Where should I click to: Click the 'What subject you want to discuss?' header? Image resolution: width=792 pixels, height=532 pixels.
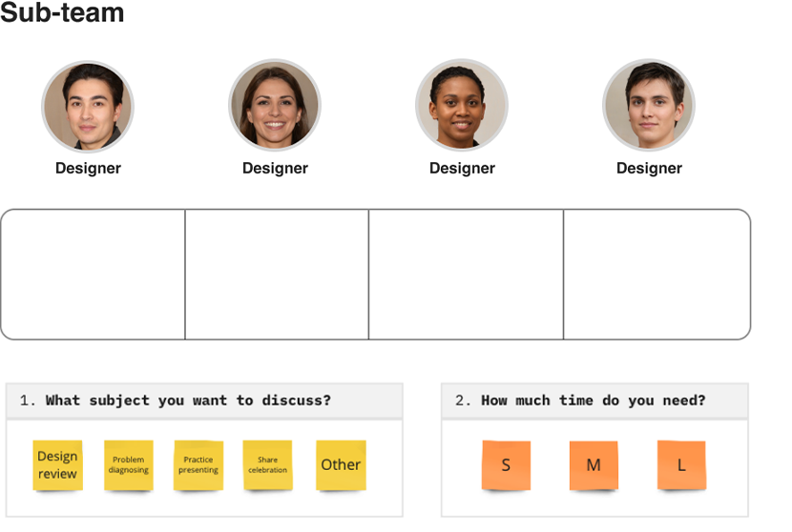(204, 400)
